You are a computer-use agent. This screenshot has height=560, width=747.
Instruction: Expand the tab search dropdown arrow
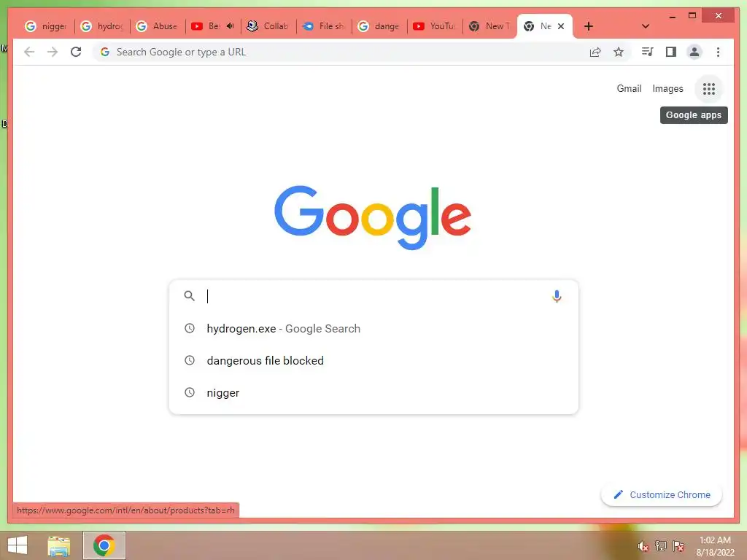click(x=646, y=26)
